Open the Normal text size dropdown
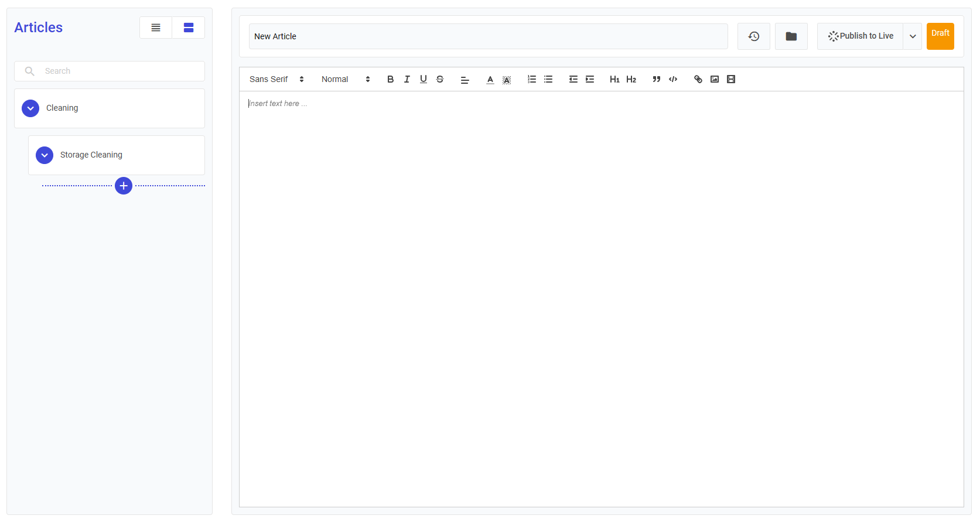Image resolution: width=980 pixels, height=522 pixels. click(345, 79)
